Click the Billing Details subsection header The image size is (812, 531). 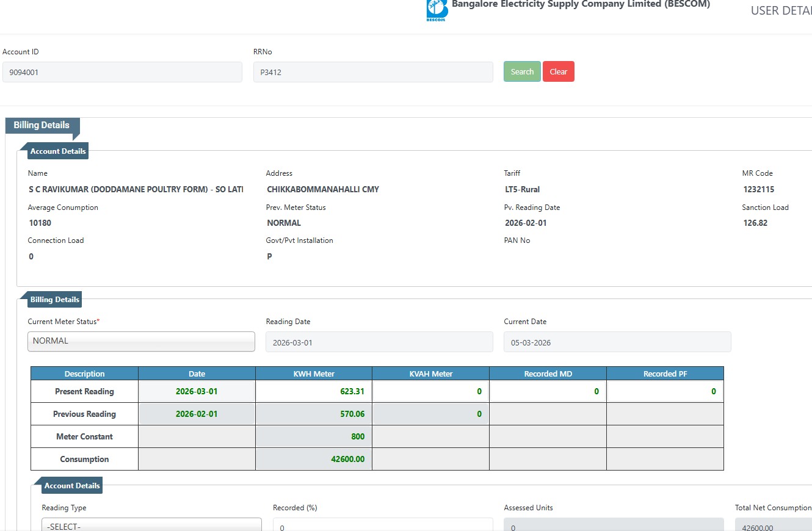55,300
